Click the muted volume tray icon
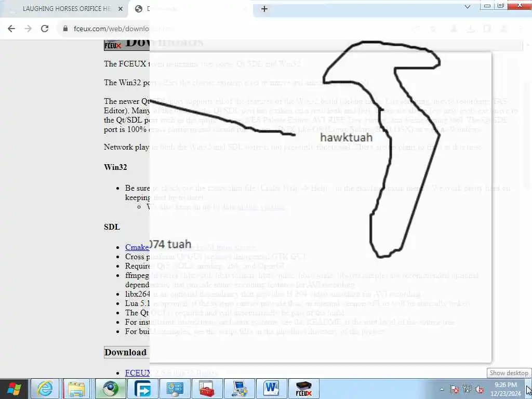 [x=480, y=389]
